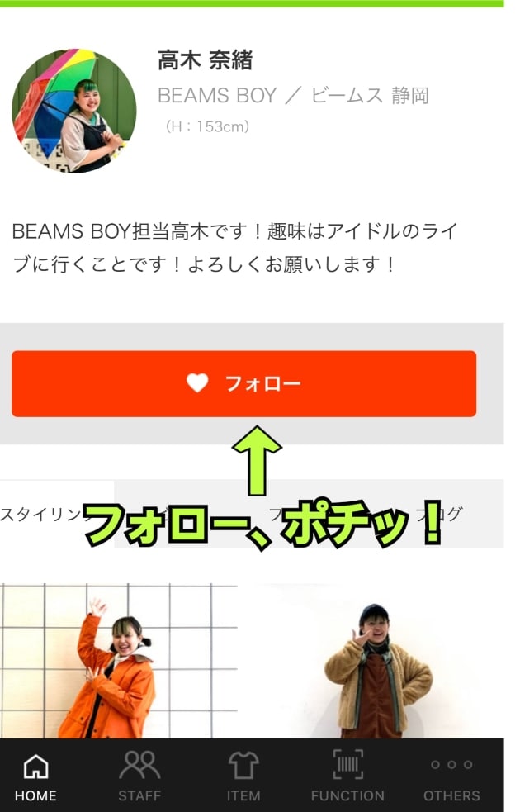
Task: Open the FUNCTION barcode scanner icon
Action: click(x=347, y=764)
